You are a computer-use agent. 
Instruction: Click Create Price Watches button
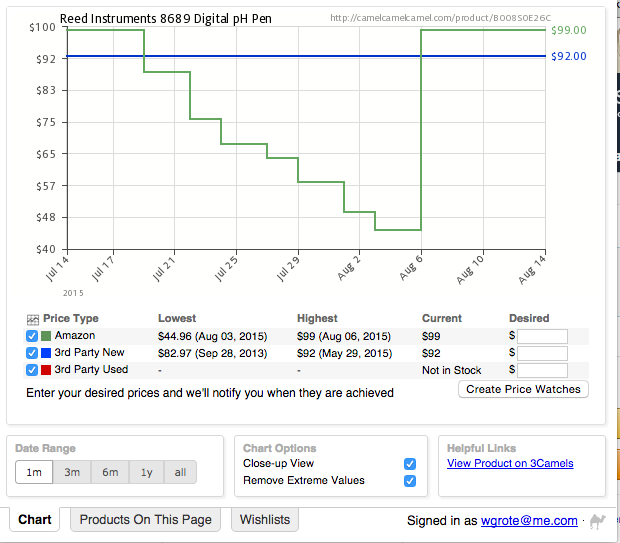coord(523,389)
